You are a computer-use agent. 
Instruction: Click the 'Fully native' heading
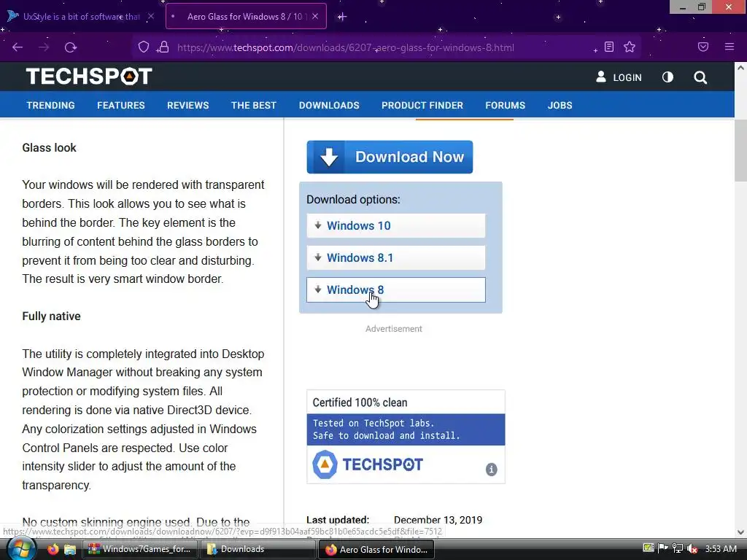(x=52, y=316)
